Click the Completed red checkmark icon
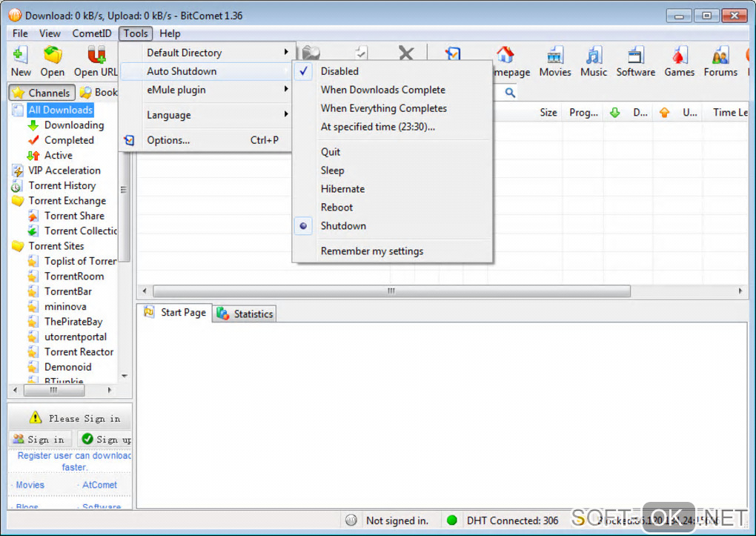 [33, 140]
